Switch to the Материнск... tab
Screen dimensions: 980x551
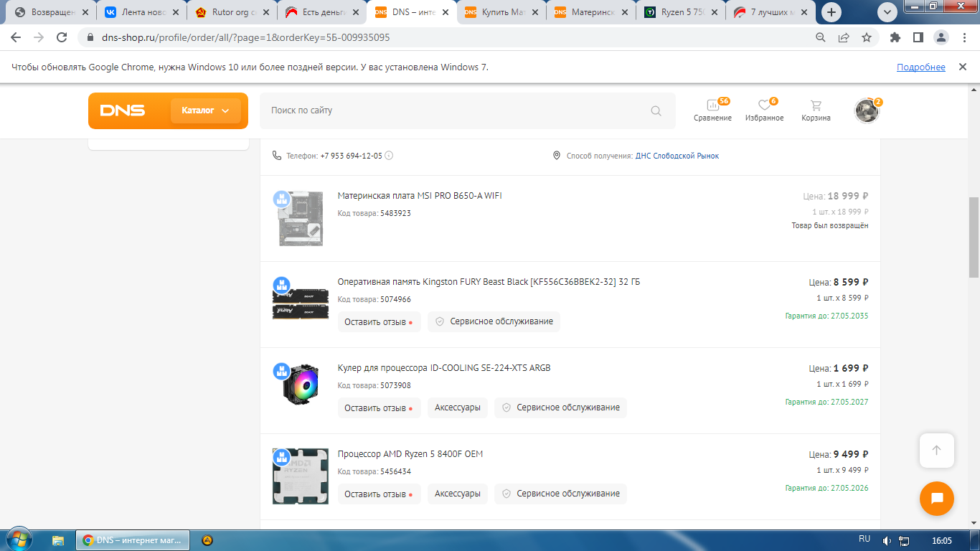tap(593, 12)
